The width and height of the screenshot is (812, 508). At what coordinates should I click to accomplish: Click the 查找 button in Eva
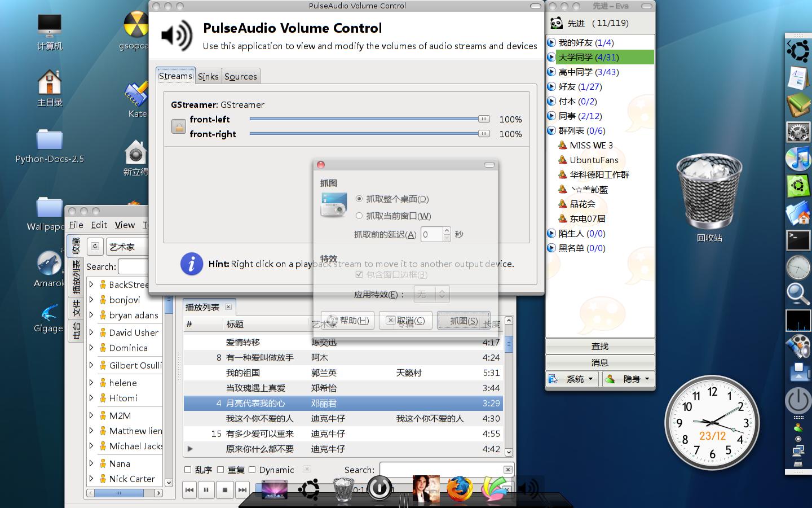coord(600,346)
